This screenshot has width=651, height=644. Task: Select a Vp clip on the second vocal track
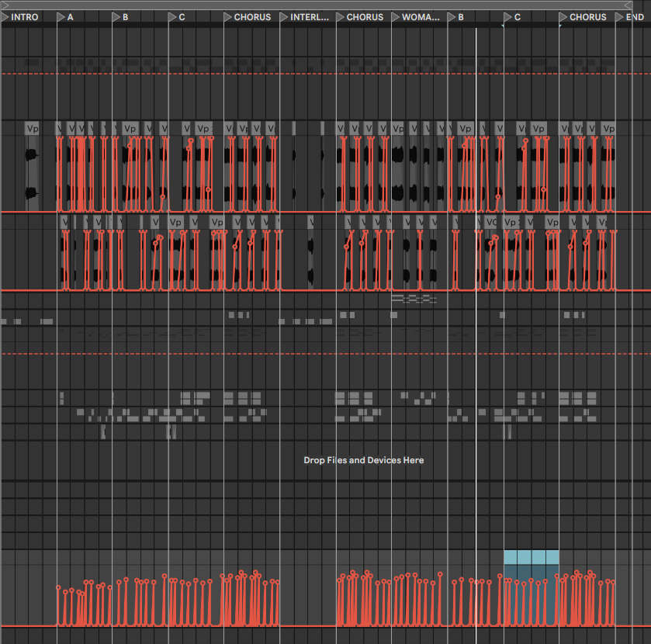click(x=174, y=222)
